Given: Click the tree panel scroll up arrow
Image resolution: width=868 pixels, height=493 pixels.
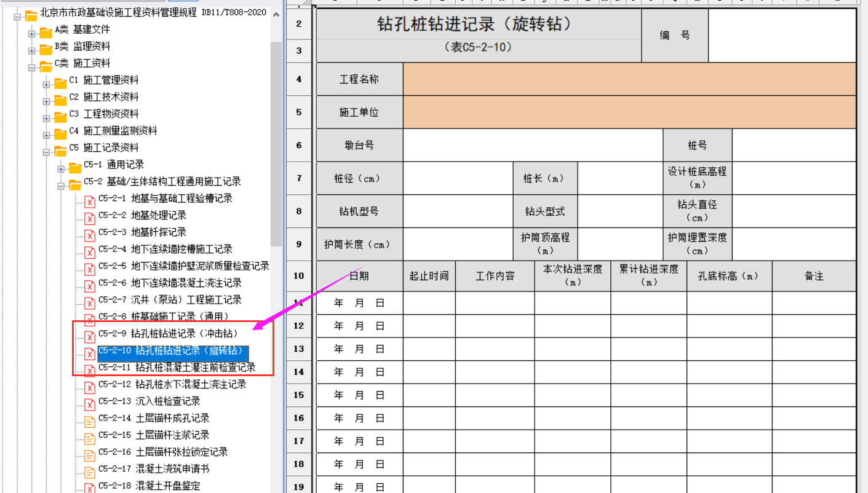Looking at the screenshot, I should [x=276, y=15].
